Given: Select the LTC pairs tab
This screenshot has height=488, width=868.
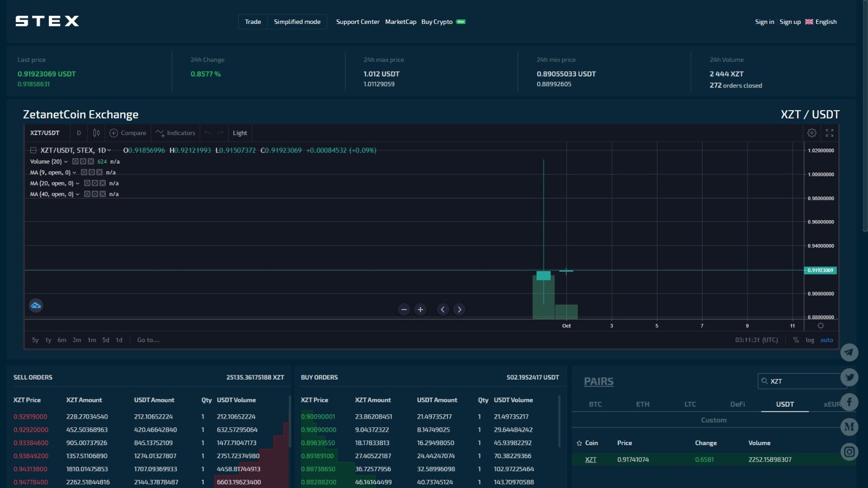Looking at the screenshot, I should point(690,404).
